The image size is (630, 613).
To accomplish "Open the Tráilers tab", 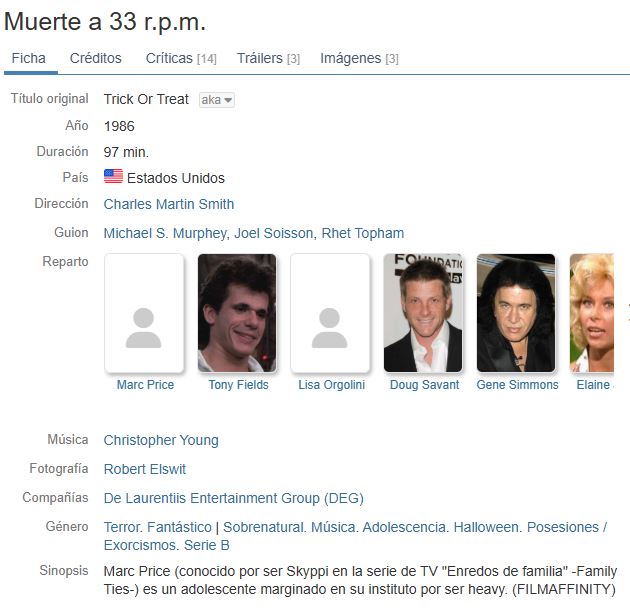I will 268,58.
